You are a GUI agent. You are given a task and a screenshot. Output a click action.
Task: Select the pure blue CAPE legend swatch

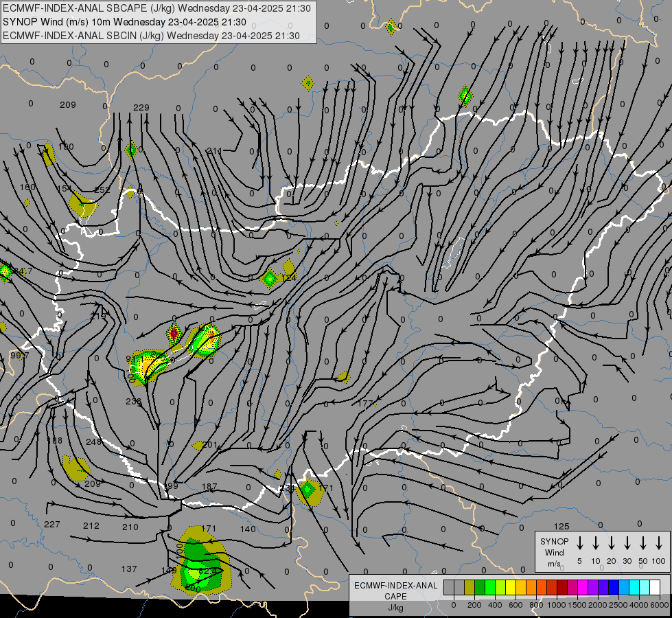click(x=613, y=588)
